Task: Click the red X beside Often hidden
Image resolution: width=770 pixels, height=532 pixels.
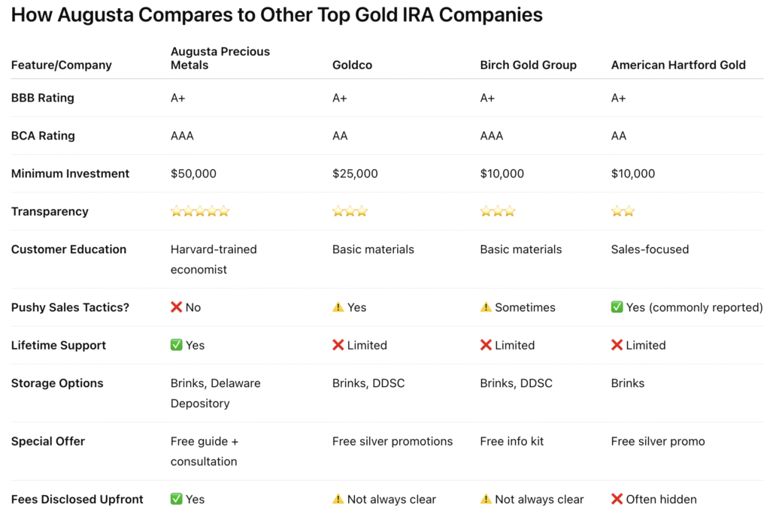Action: click(617, 499)
